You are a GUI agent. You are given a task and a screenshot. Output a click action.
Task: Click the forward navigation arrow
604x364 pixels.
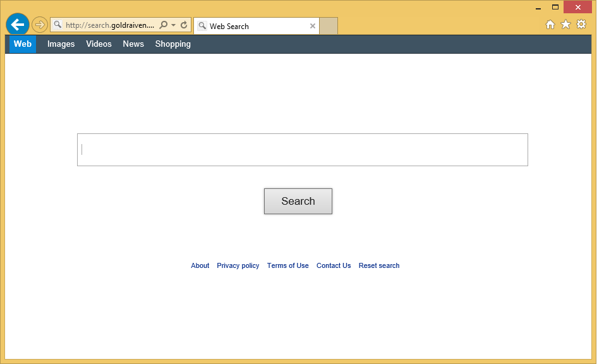point(39,25)
